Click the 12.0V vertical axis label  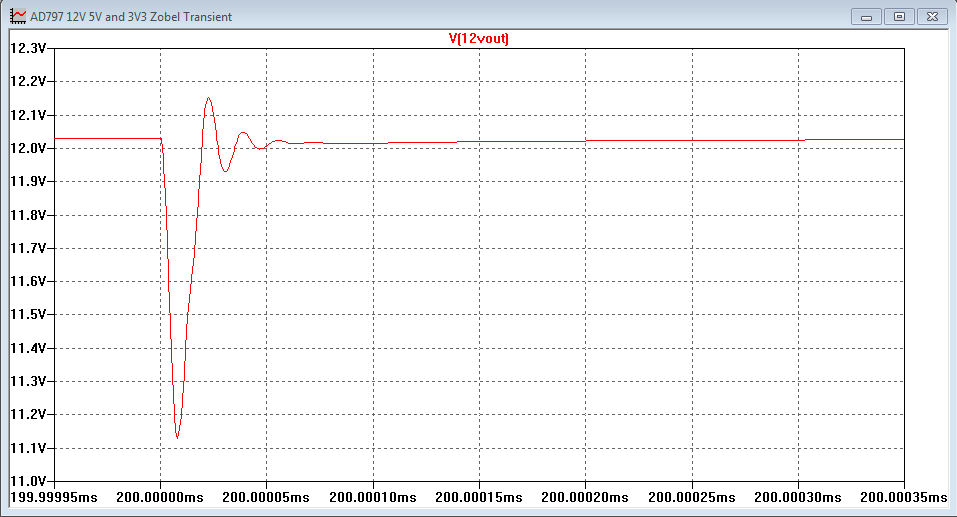(x=28, y=148)
